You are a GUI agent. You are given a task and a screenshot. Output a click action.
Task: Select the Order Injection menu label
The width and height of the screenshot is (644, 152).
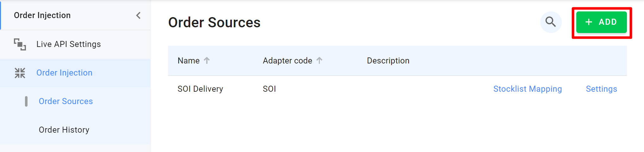point(64,73)
